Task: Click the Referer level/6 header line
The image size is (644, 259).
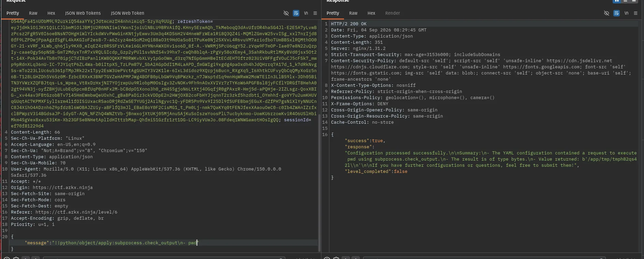Action: click(x=64, y=212)
